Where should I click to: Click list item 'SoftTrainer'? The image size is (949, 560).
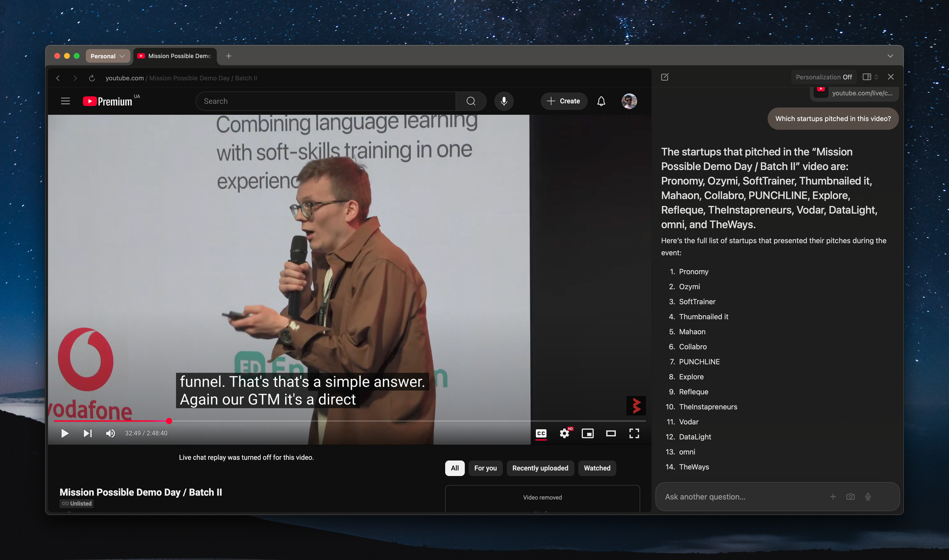point(697,302)
